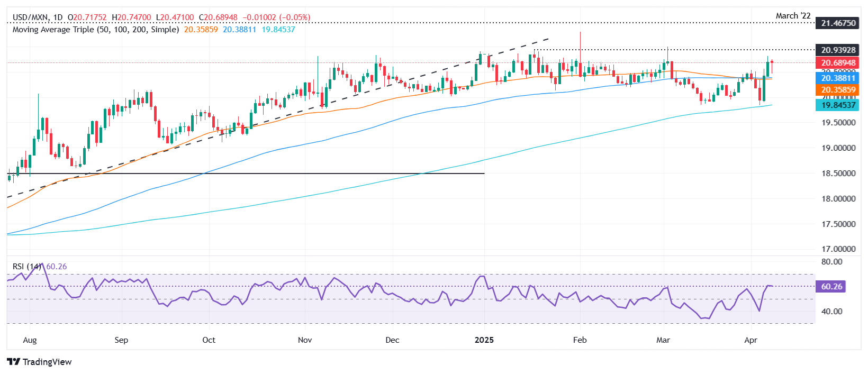Screen dimensions: 868x374
Task: Click the blue 20.38811 legend value
Action: 239,30
